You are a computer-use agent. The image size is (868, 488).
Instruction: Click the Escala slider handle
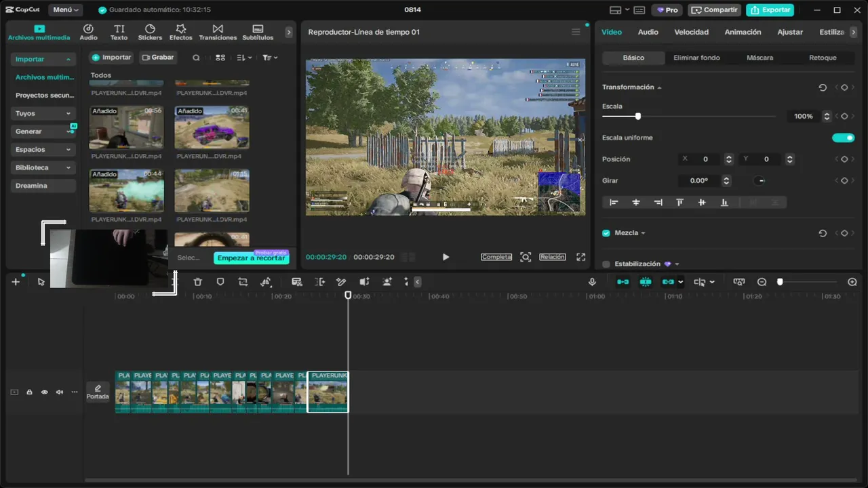click(638, 117)
